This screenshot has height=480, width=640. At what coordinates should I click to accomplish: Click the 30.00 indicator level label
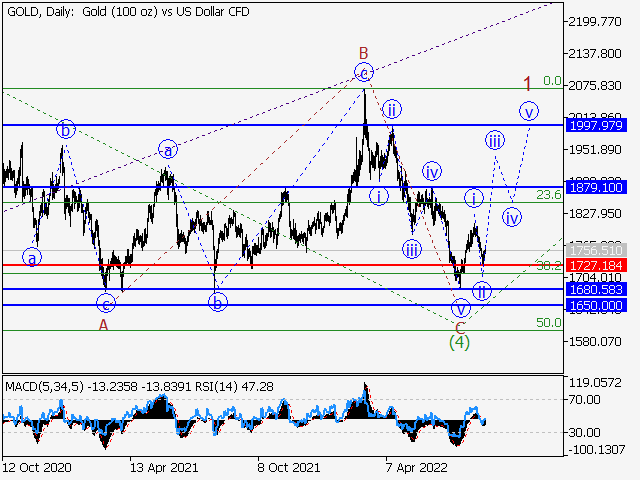[585, 432]
